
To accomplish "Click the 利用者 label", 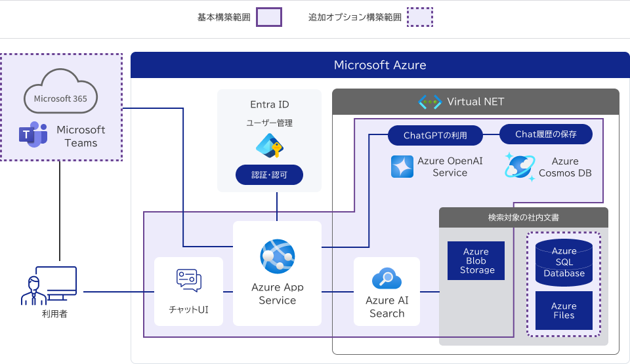I will [54, 313].
